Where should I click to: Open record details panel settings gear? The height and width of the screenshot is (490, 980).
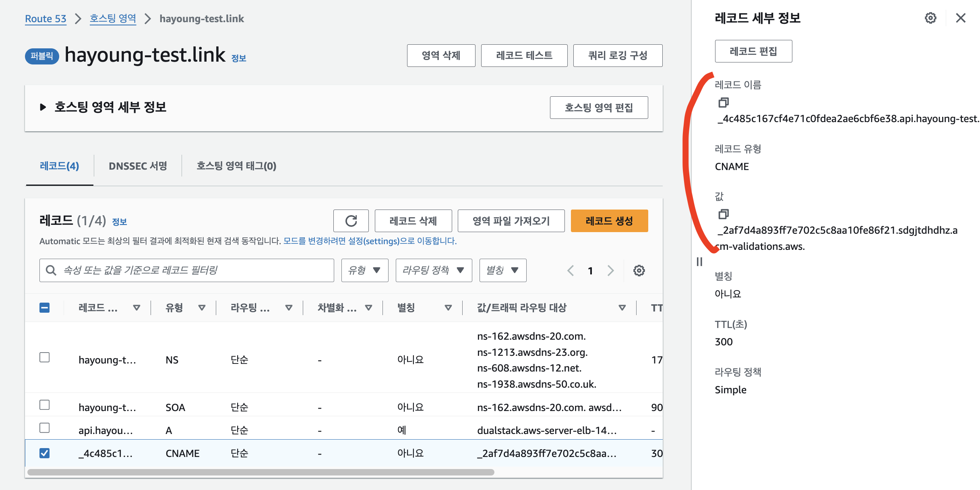tap(930, 18)
